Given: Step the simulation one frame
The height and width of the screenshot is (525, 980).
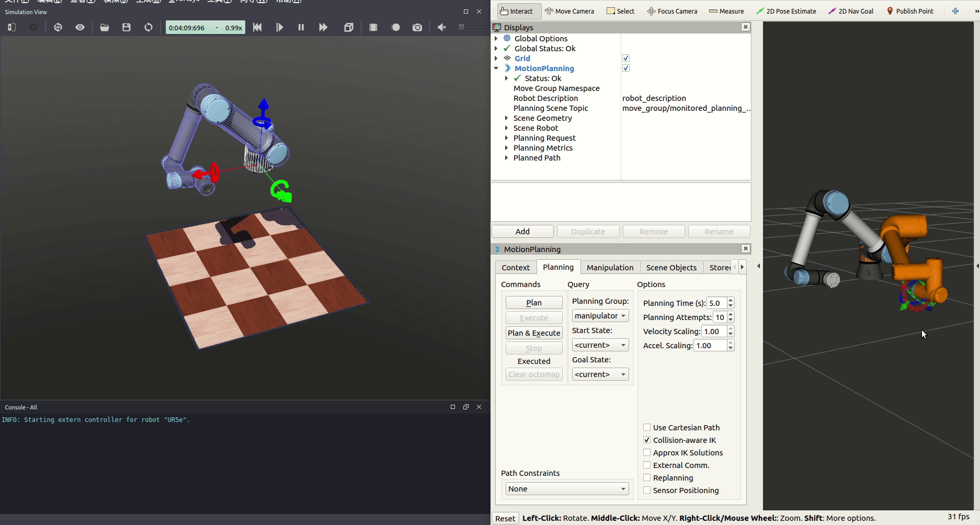Looking at the screenshot, I should (x=279, y=27).
